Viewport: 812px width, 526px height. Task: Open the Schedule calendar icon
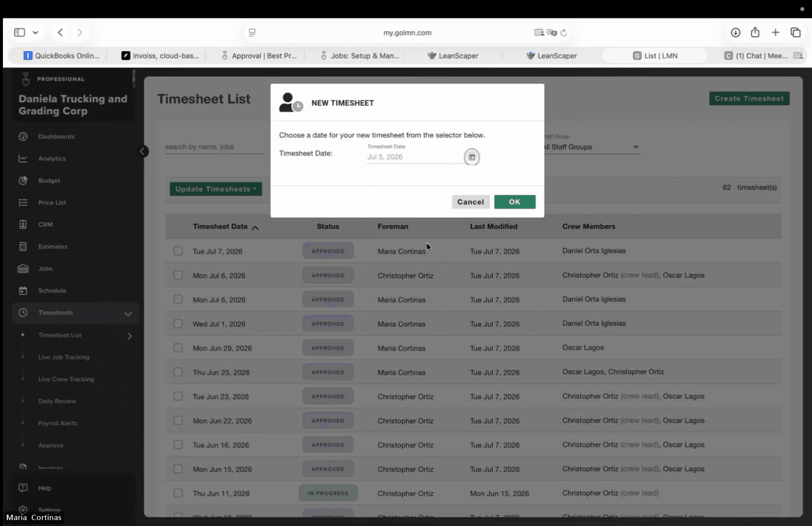(x=23, y=290)
